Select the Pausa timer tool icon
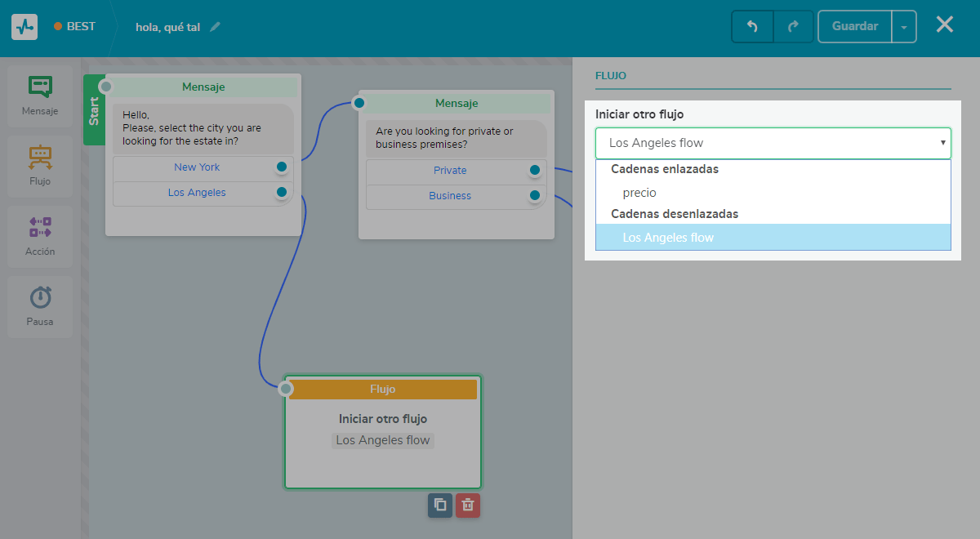The width and height of the screenshot is (980, 539). pyautogui.click(x=40, y=298)
